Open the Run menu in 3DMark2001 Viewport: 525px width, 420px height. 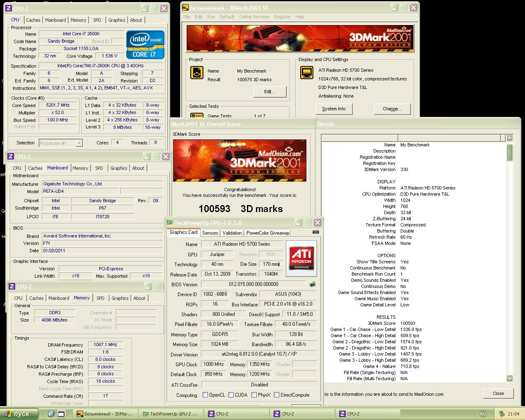pos(211,17)
